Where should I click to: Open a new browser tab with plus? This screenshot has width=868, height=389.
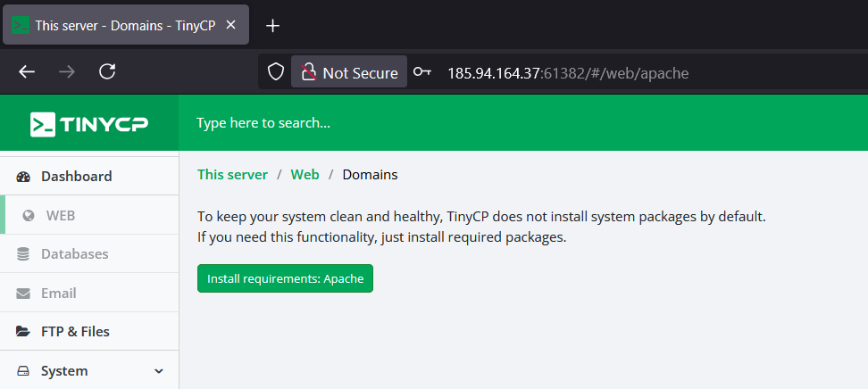click(273, 26)
